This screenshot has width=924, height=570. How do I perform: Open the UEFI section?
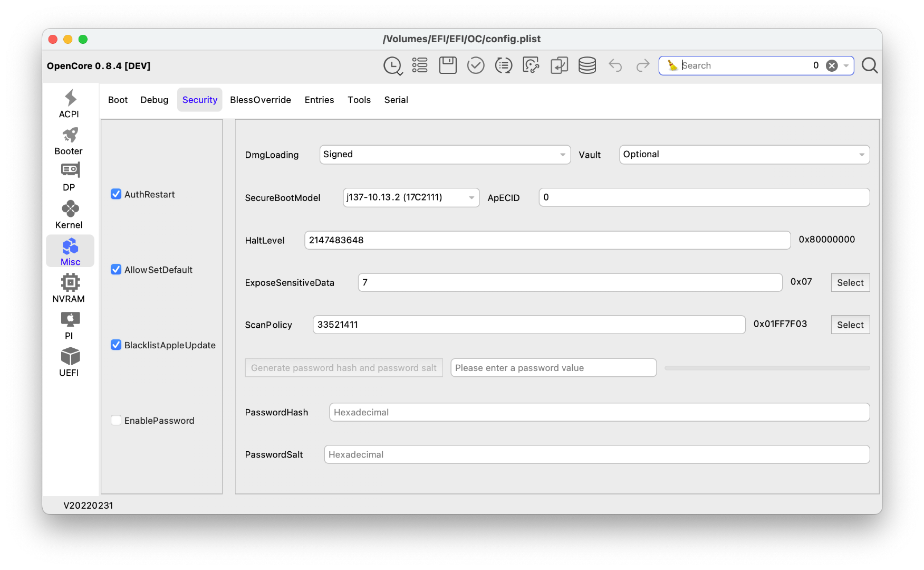pyautogui.click(x=69, y=363)
